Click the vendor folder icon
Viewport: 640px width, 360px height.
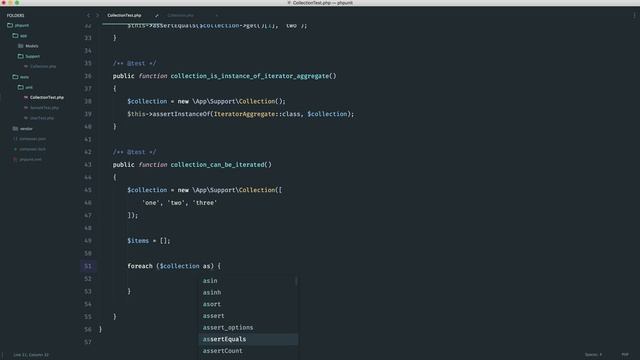click(15, 129)
